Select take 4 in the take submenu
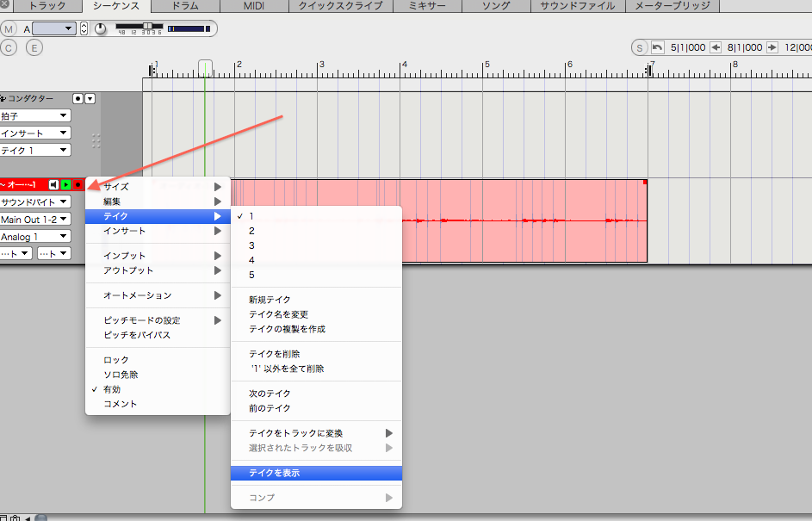This screenshot has width=812, height=521. pos(316,260)
